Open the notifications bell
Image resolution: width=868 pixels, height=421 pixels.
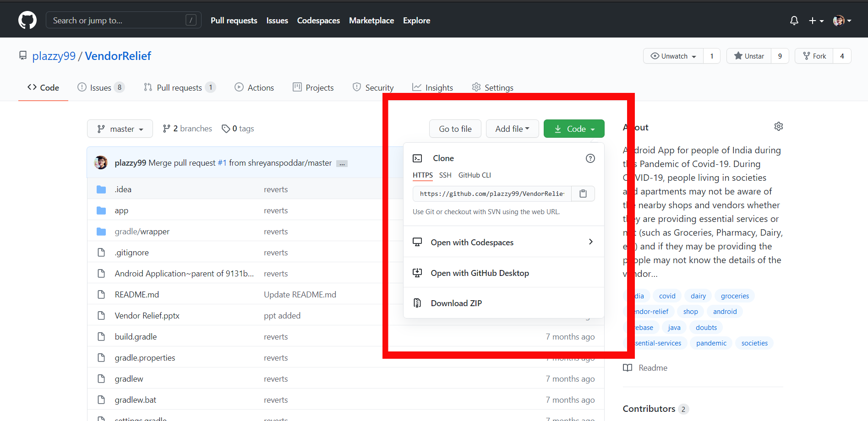794,21
